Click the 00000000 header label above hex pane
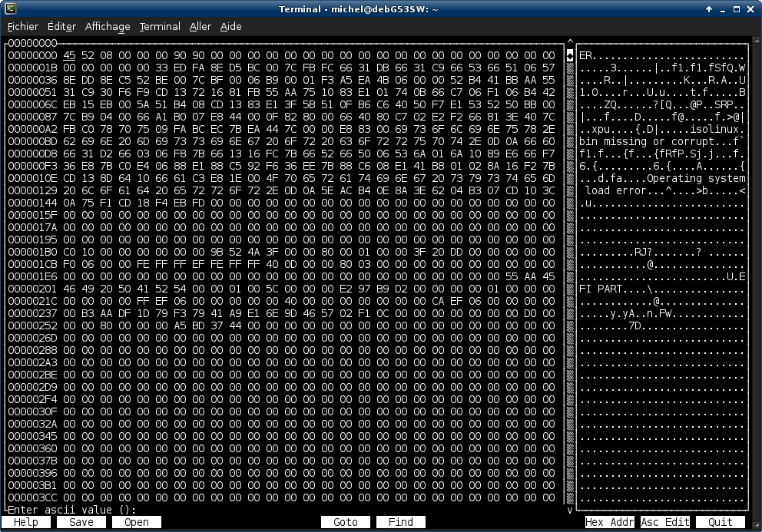The height and width of the screenshot is (532, 762). 32,43
